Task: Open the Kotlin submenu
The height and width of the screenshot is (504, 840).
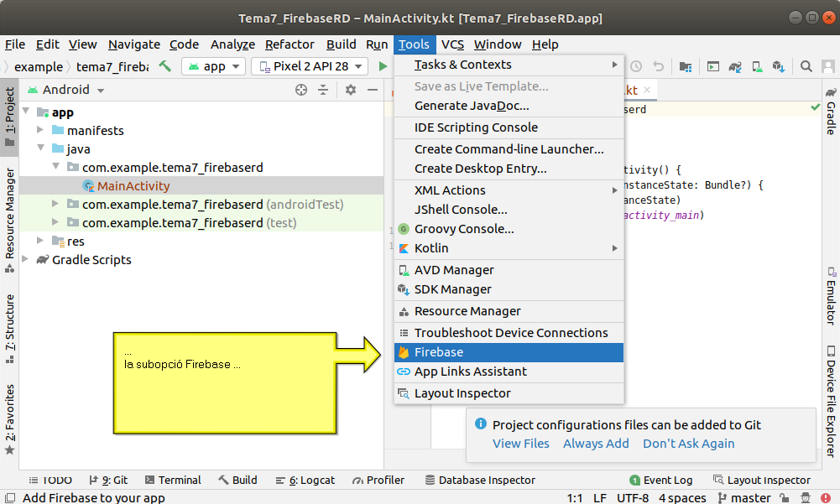Action: pyautogui.click(x=509, y=248)
